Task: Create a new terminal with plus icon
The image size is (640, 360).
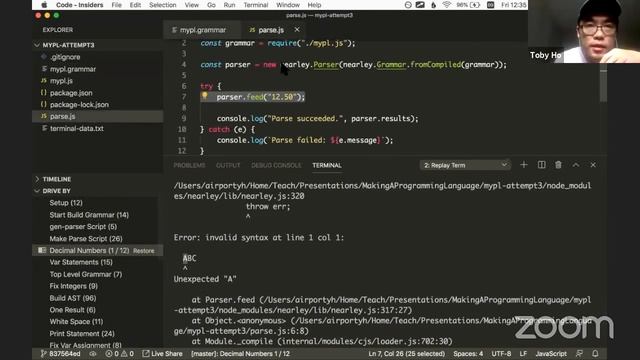Action: [524, 164]
